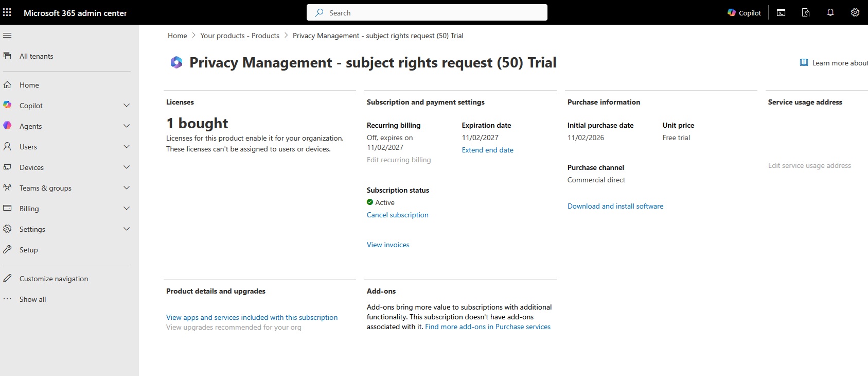Click the Customize navigation pencil icon

pyautogui.click(x=7, y=278)
